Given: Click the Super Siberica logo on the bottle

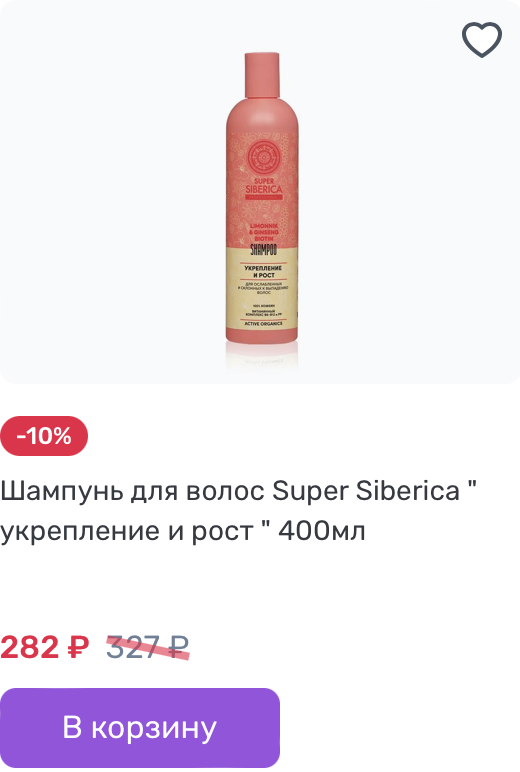Looking at the screenshot, I should click(x=264, y=186).
